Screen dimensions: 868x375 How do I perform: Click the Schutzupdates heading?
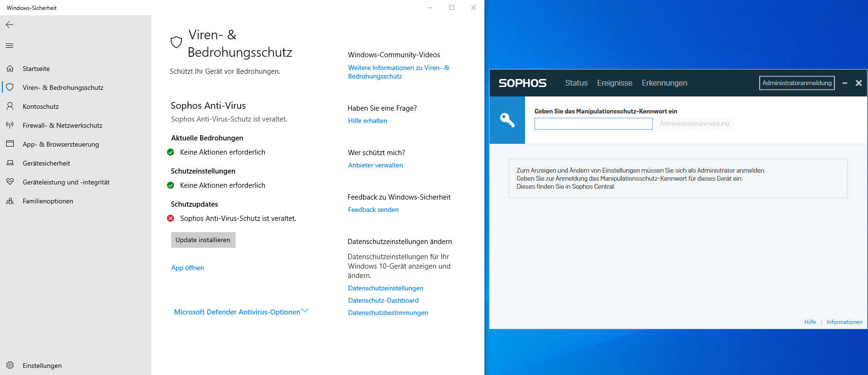[x=194, y=204]
